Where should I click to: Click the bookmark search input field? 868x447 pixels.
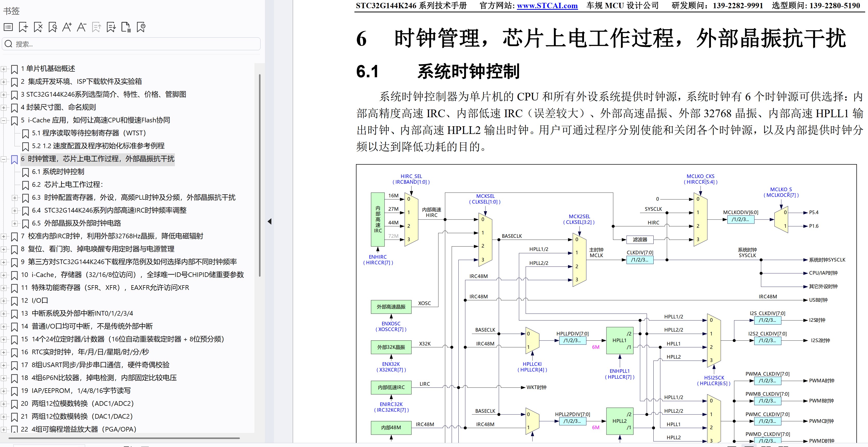pyautogui.click(x=135, y=44)
